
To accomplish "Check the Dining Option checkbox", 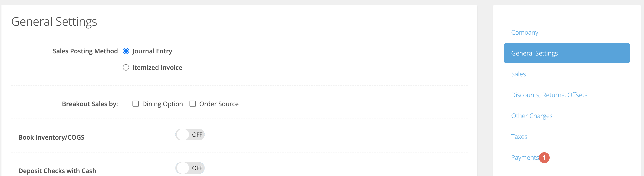I will click(x=135, y=104).
